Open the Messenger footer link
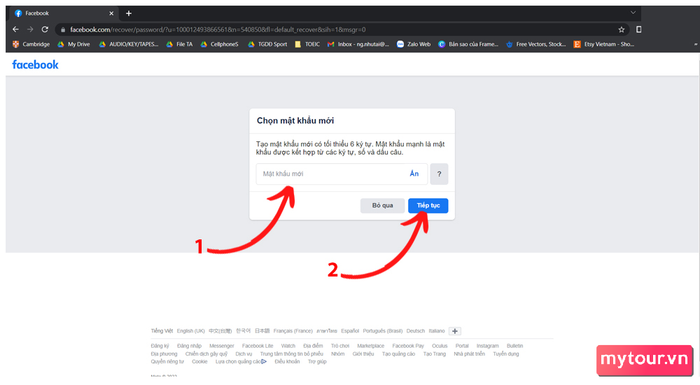The image size is (700, 385). tap(221, 346)
